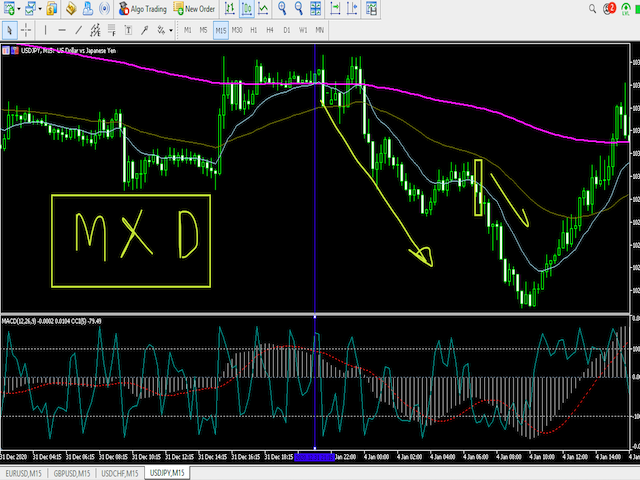Select the arrow cursor tool

coord(9,30)
